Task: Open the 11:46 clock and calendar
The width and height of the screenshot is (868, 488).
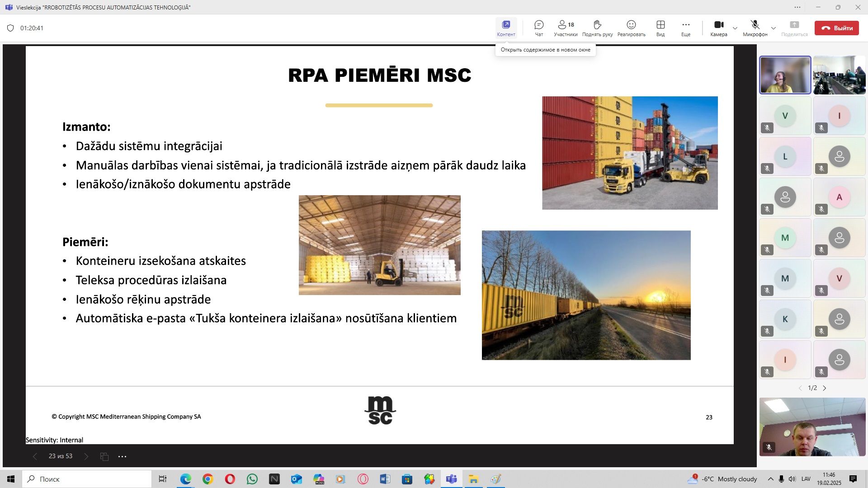Action: coord(829,479)
